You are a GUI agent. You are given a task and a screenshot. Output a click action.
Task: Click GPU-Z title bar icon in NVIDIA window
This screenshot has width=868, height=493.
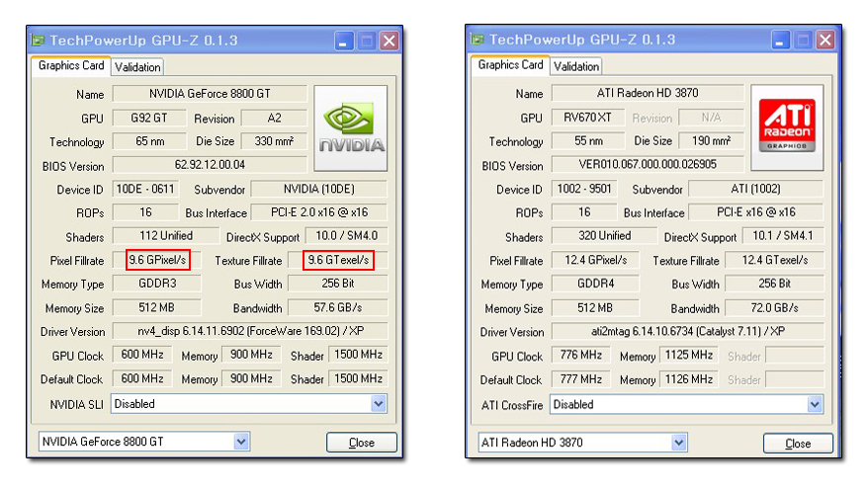coord(38,41)
